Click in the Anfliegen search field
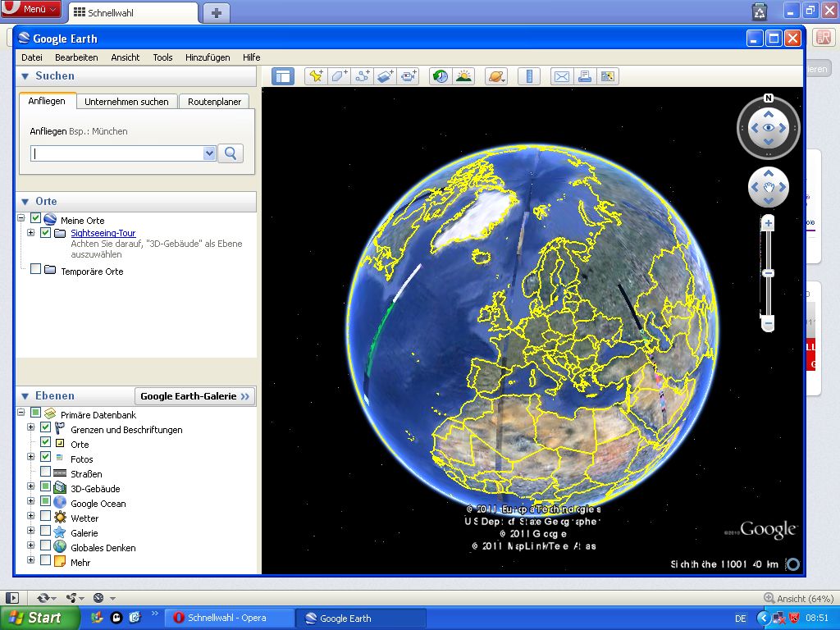Image resolution: width=840 pixels, height=630 pixels. click(116, 153)
